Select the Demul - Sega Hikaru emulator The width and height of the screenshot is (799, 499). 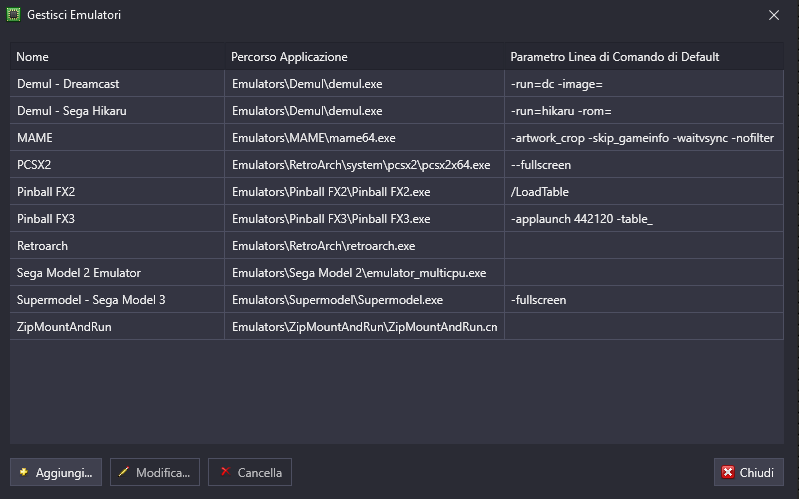pyautogui.click(x=396, y=111)
